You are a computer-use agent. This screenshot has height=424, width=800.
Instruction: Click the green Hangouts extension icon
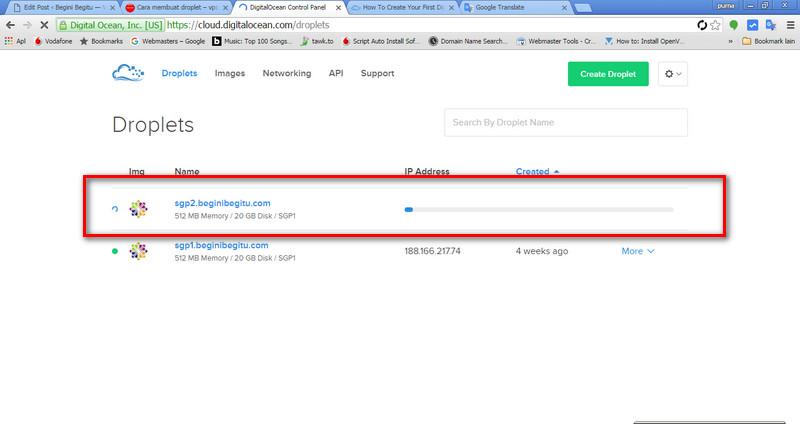tap(734, 25)
